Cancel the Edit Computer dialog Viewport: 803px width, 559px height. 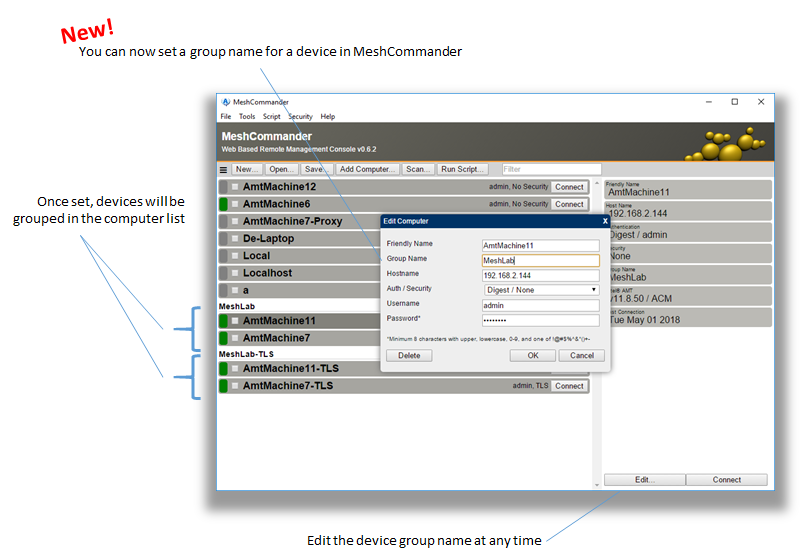pos(582,356)
